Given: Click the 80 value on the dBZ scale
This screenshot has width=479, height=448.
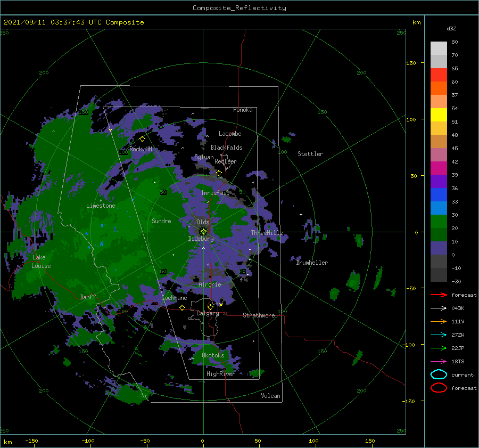Looking at the screenshot, I should pyautogui.click(x=455, y=42).
